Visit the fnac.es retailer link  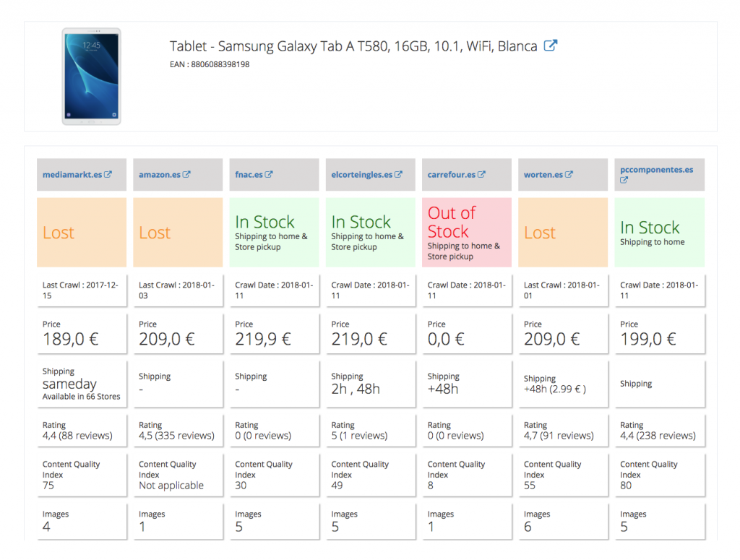click(249, 175)
